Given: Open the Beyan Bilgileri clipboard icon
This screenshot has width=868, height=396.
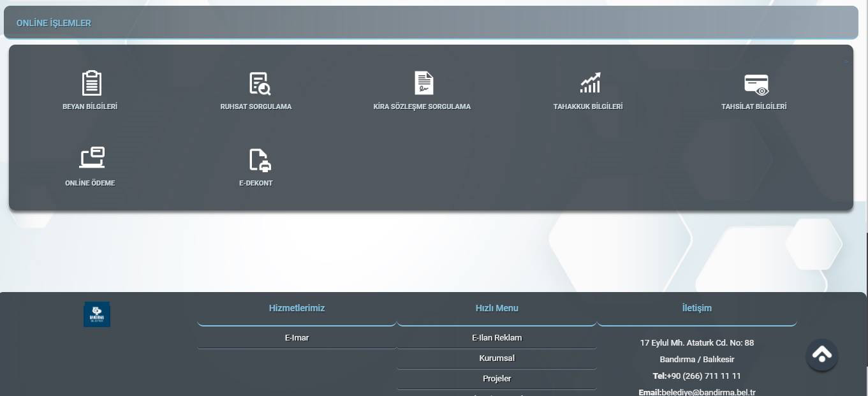Looking at the screenshot, I should pos(91,84).
